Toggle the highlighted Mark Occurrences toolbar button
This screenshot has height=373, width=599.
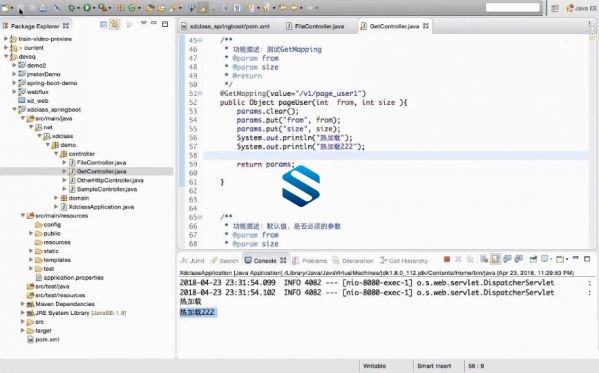[203, 8]
